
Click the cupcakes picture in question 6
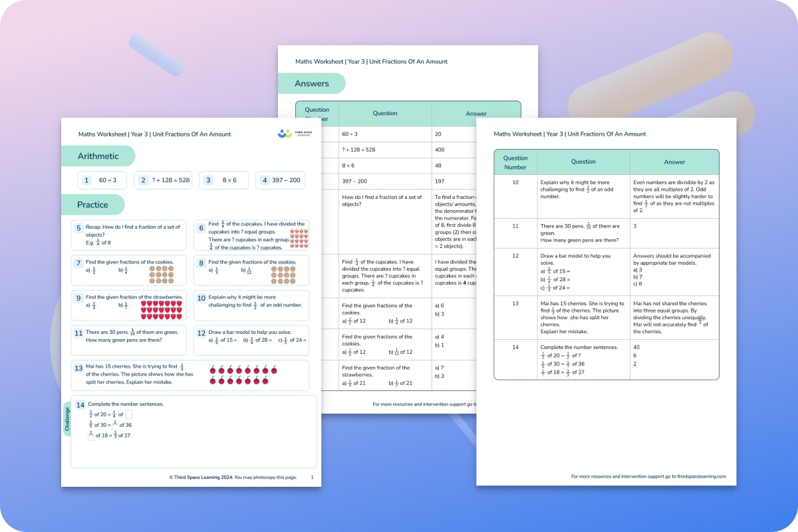point(299,238)
